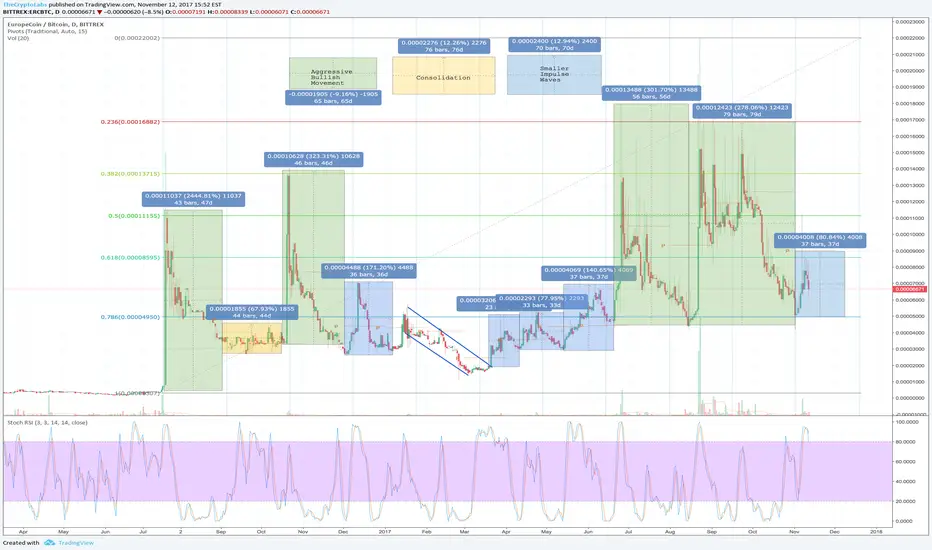Select the 'Vol (20)' indicator label
The width and height of the screenshot is (932, 550).
click(x=18, y=38)
